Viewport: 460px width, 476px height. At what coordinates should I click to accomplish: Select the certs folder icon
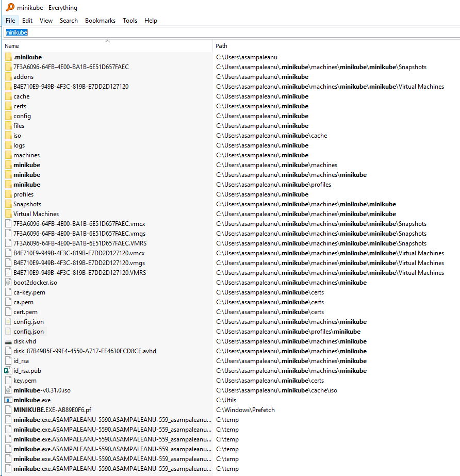8,106
